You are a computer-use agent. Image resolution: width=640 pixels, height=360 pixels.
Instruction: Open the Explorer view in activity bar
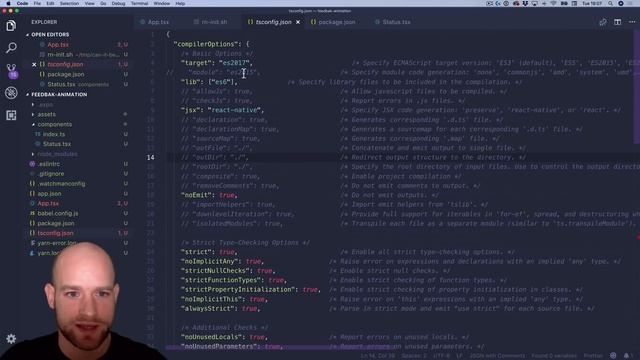(x=11, y=26)
